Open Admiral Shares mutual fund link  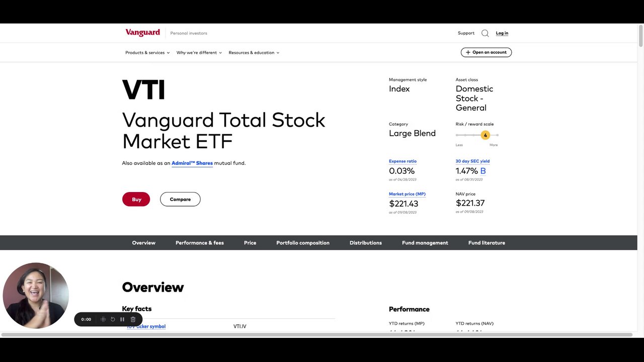pyautogui.click(x=192, y=163)
